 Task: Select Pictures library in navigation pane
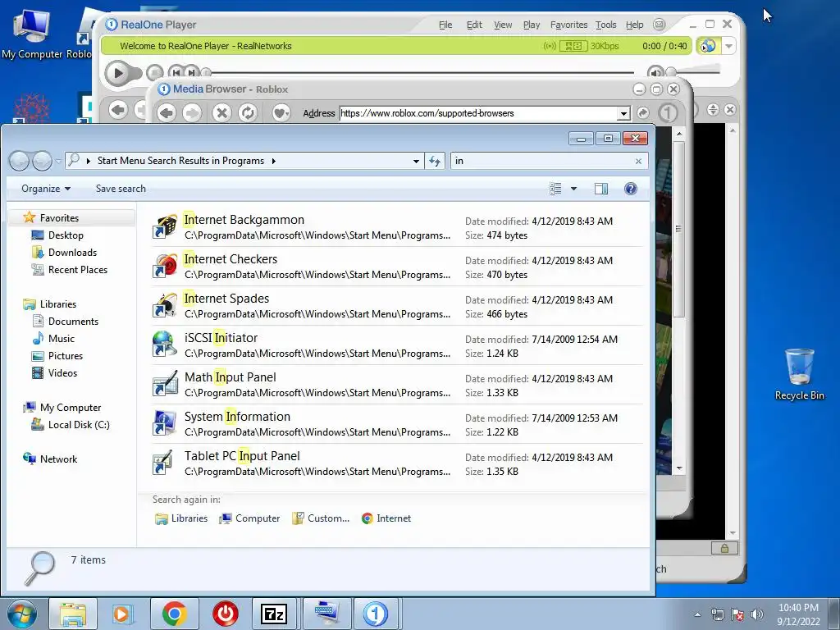[x=66, y=356]
